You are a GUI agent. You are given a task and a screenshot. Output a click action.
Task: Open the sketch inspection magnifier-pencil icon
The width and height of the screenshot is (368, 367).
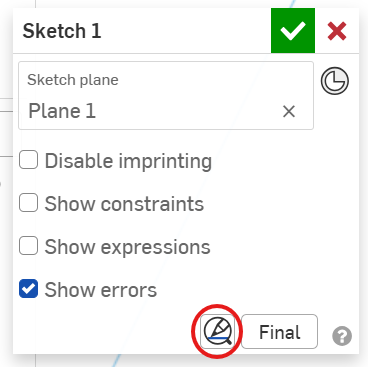pos(217,332)
